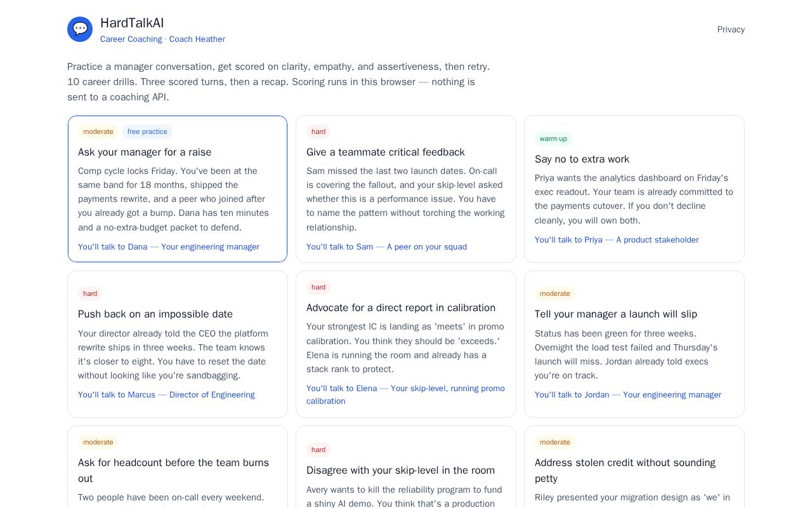Click You'll talk to Dana line

tap(169, 247)
